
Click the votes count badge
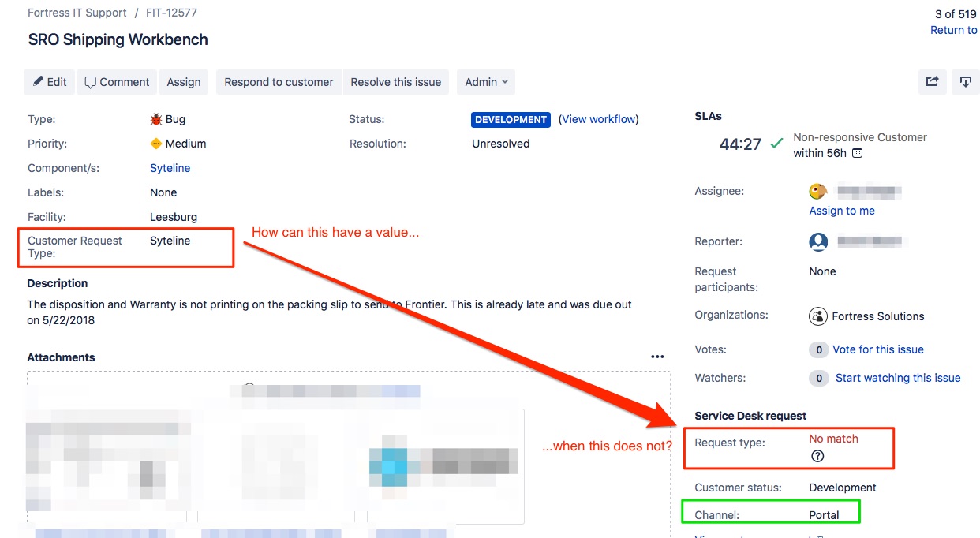[x=819, y=349]
